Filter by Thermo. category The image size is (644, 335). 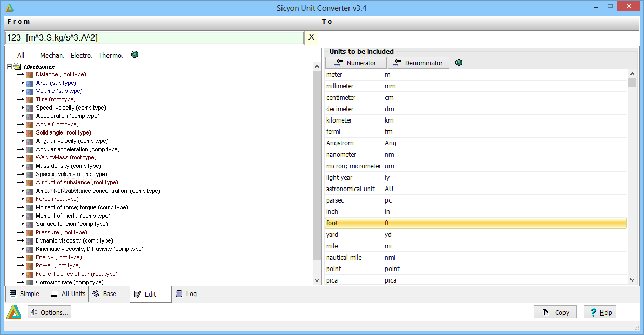click(111, 55)
